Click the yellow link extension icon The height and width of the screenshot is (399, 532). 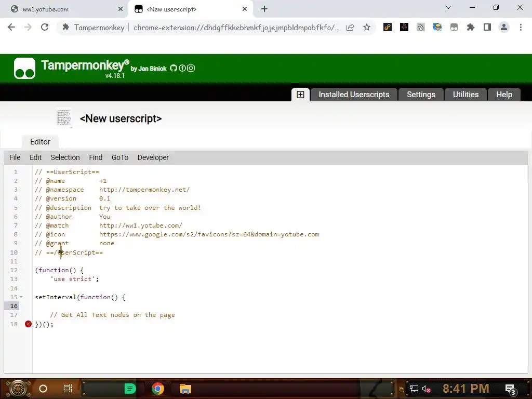click(x=388, y=27)
